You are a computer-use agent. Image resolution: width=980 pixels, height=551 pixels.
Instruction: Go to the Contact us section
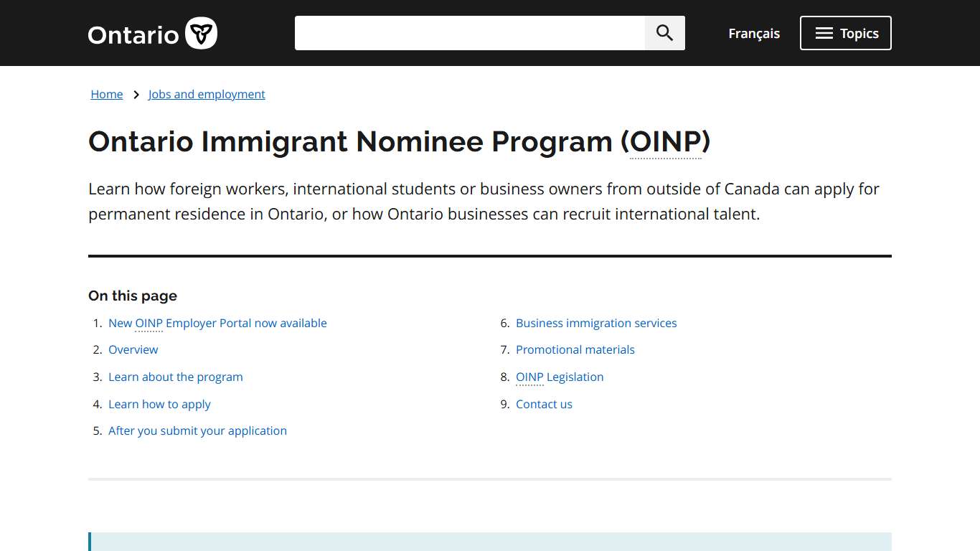pos(544,404)
